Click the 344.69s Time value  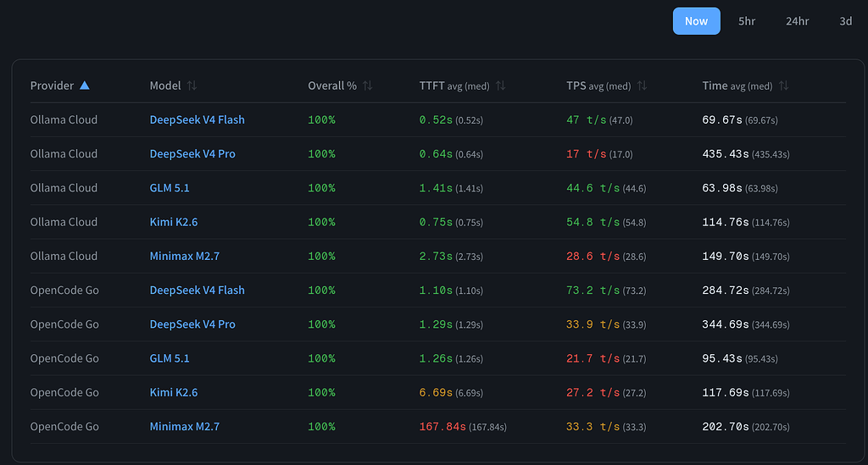(726, 324)
